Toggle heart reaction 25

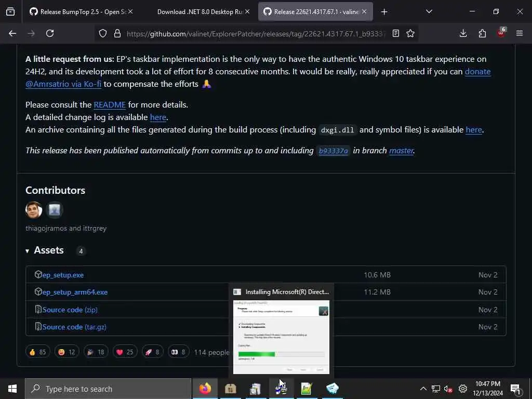(125, 352)
